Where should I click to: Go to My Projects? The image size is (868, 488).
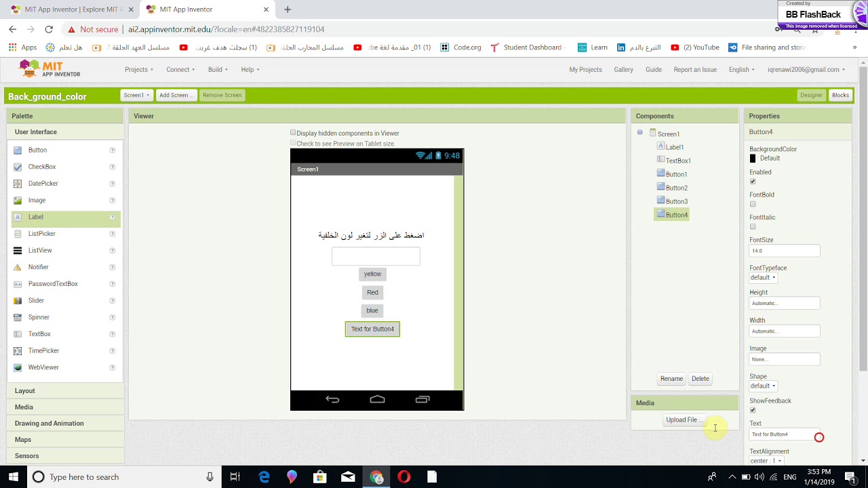pos(585,69)
